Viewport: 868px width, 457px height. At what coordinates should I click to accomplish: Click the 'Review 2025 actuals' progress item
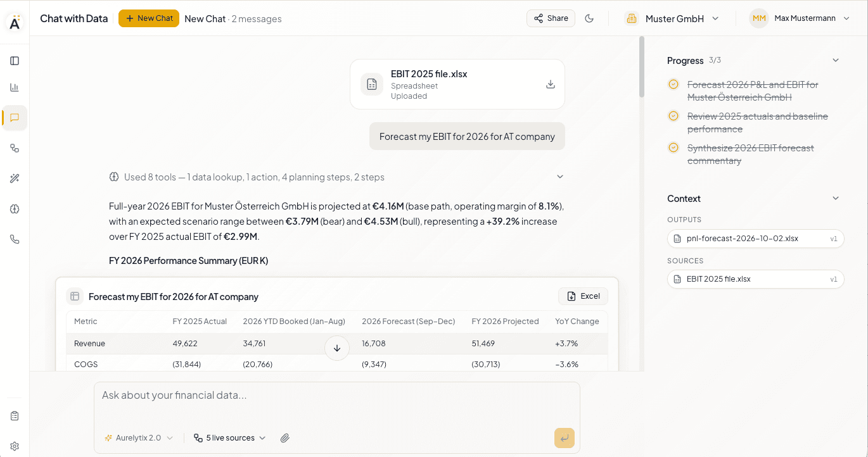pos(758,123)
